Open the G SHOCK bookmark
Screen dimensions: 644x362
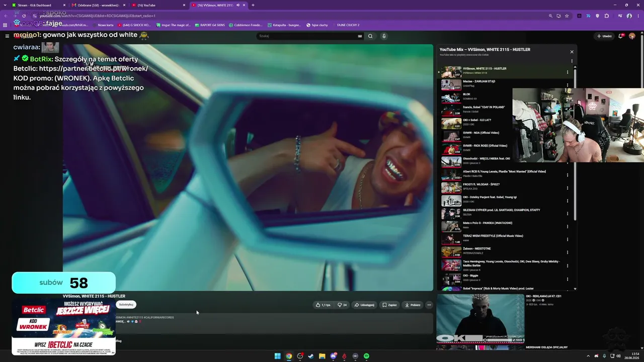pyautogui.click(x=134, y=25)
